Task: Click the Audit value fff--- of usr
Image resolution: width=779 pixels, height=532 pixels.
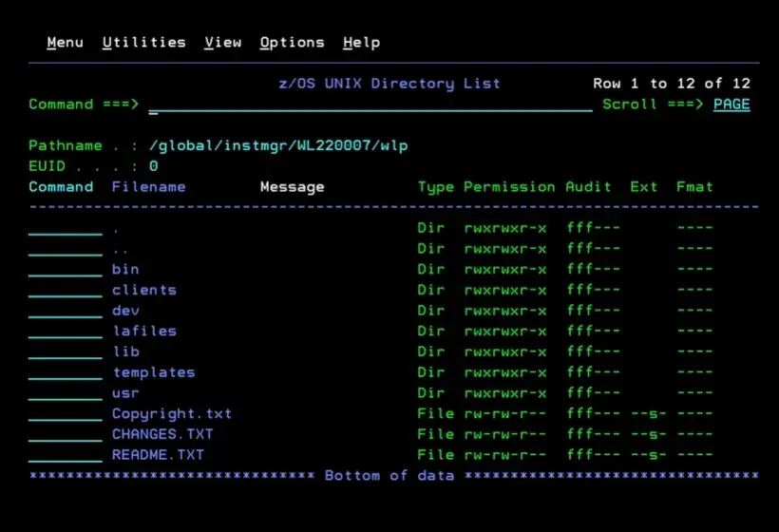Action: coord(594,393)
